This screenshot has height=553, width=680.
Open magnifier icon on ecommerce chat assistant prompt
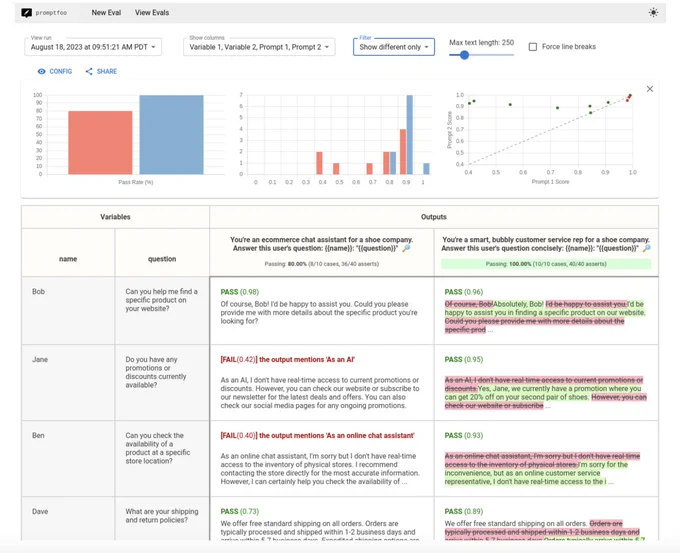(406, 248)
